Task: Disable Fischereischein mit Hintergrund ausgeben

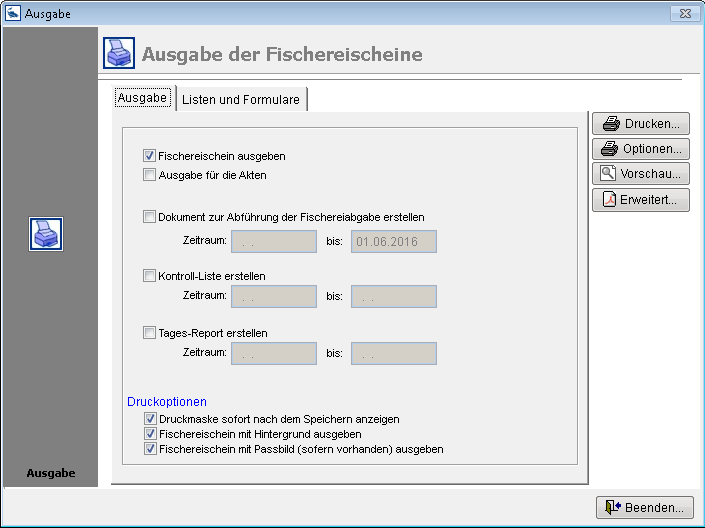Action: pos(150,434)
